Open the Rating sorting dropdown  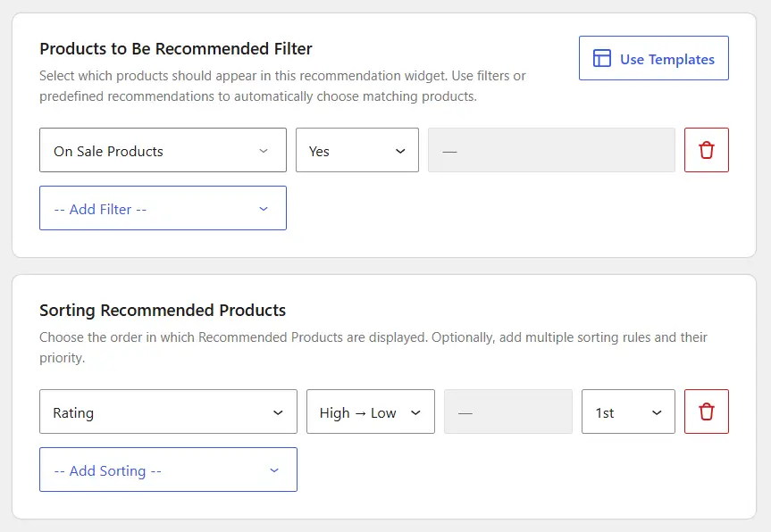(x=168, y=411)
